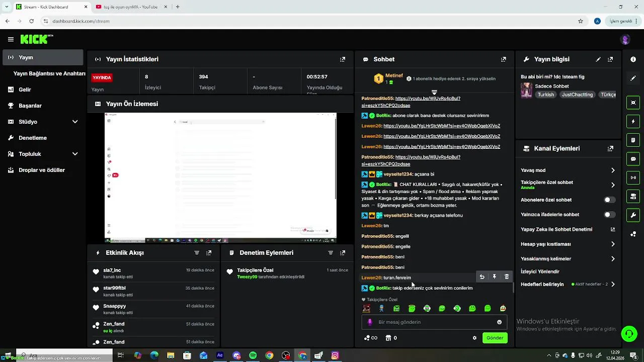This screenshot has width=644, height=362.
Task: Click the stream preview thumbnail
Action: [x=220, y=177]
